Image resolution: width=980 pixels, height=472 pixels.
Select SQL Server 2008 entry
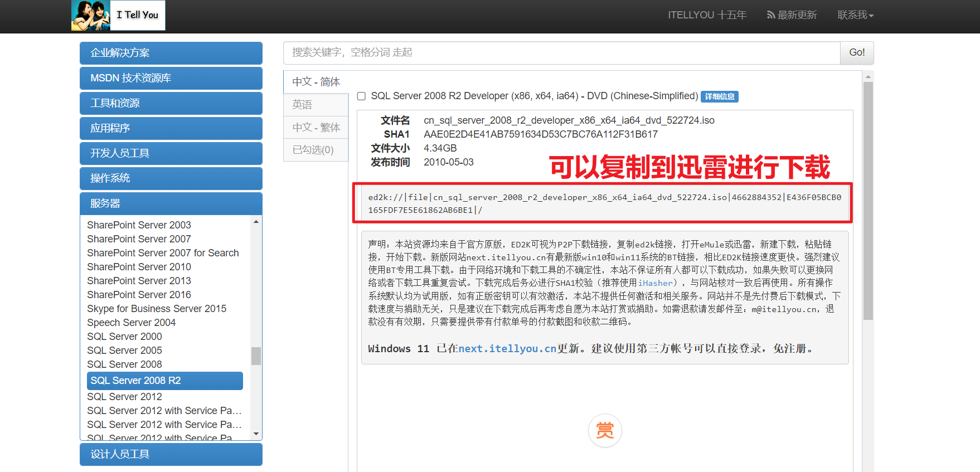(124, 364)
